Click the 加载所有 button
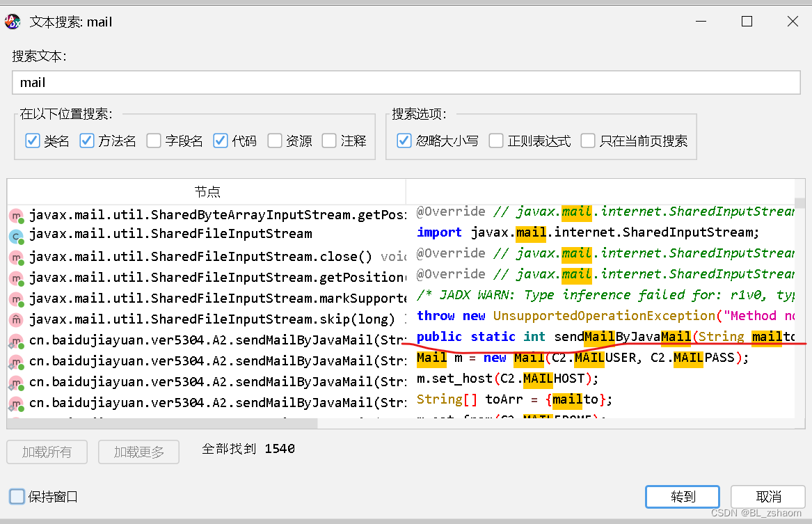Image resolution: width=812 pixels, height=524 pixels. point(47,452)
